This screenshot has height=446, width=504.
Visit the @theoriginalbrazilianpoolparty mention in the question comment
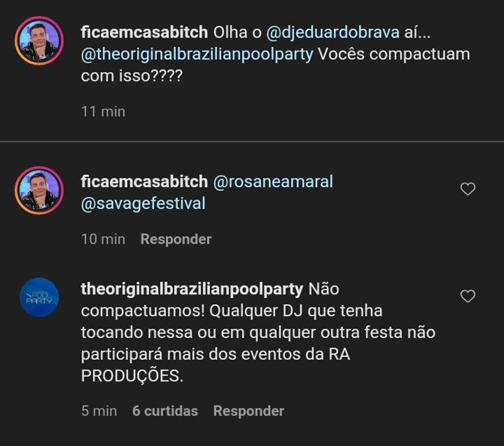point(197,54)
